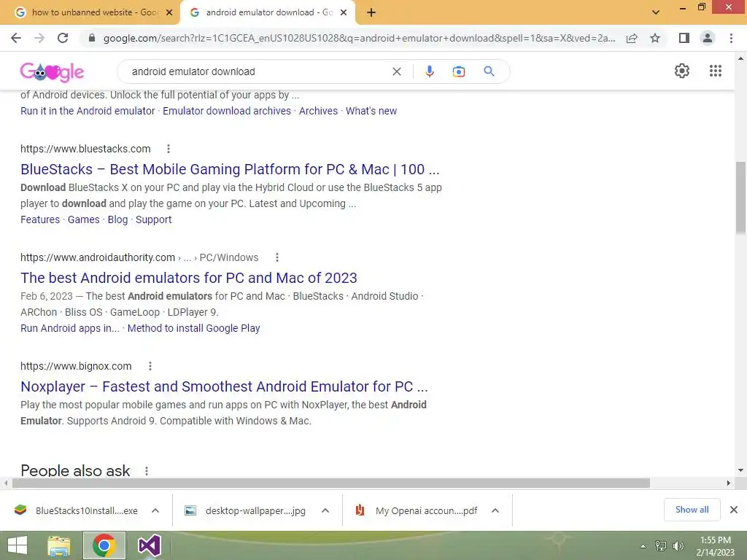The image size is (747, 560).
Task: Close the 'how to unbanned website' tab
Action: 169,12
